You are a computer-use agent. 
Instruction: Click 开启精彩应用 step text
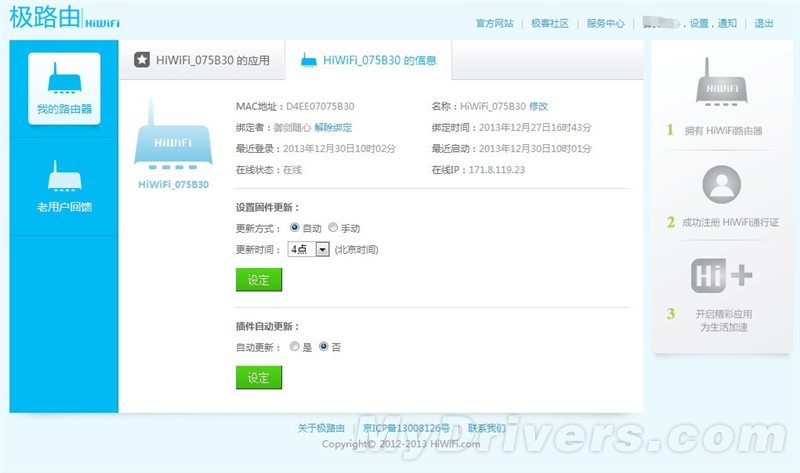[723, 314]
